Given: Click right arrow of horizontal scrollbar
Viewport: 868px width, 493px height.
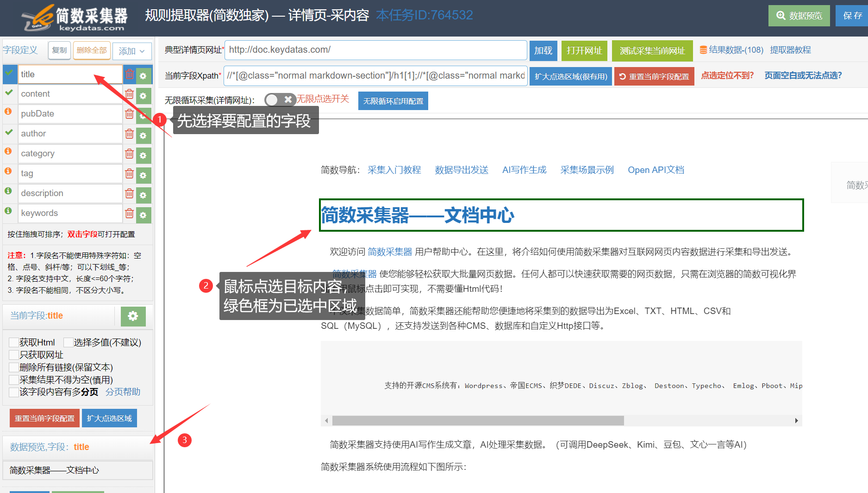Looking at the screenshot, I should click(x=796, y=420).
